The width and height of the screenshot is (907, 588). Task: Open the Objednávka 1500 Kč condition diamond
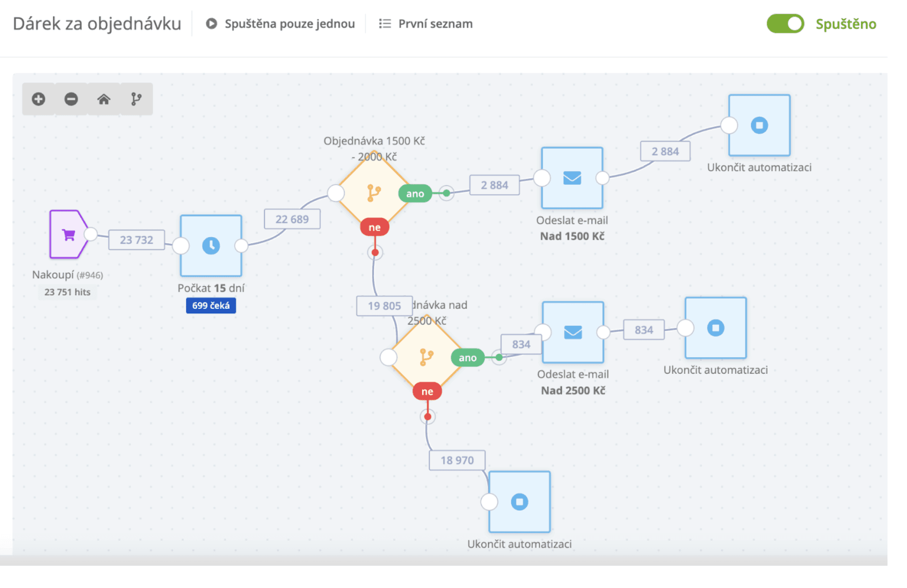(x=374, y=193)
